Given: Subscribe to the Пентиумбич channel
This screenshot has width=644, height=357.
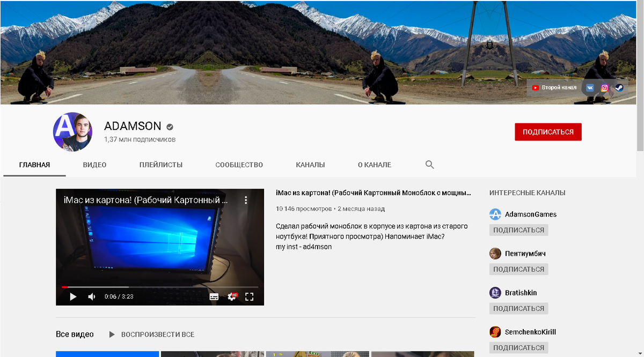Looking at the screenshot, I should click(518, 269).
